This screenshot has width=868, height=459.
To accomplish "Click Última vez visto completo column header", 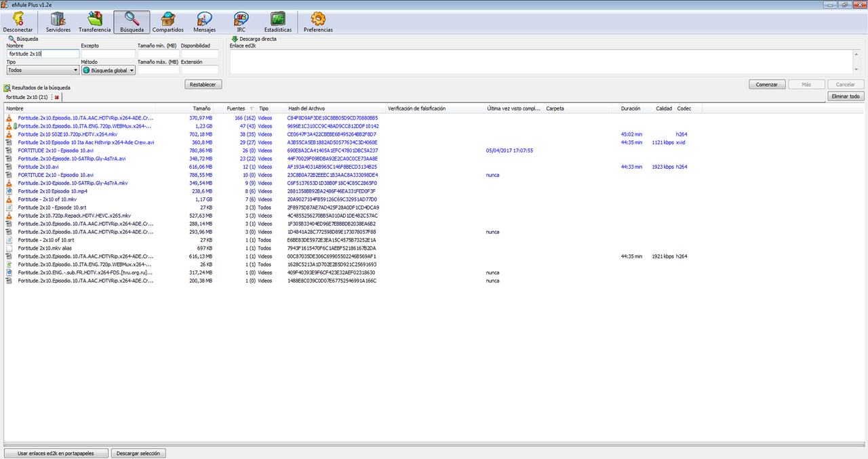I will 514,108.
